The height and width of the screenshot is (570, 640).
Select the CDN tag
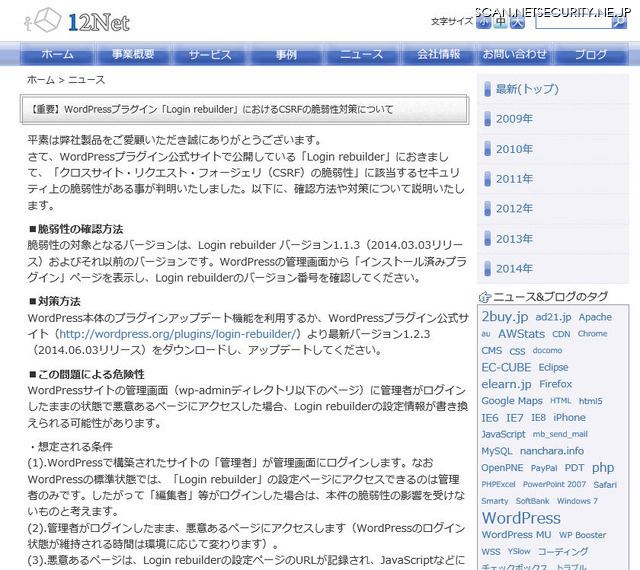[x=561, y=334]
